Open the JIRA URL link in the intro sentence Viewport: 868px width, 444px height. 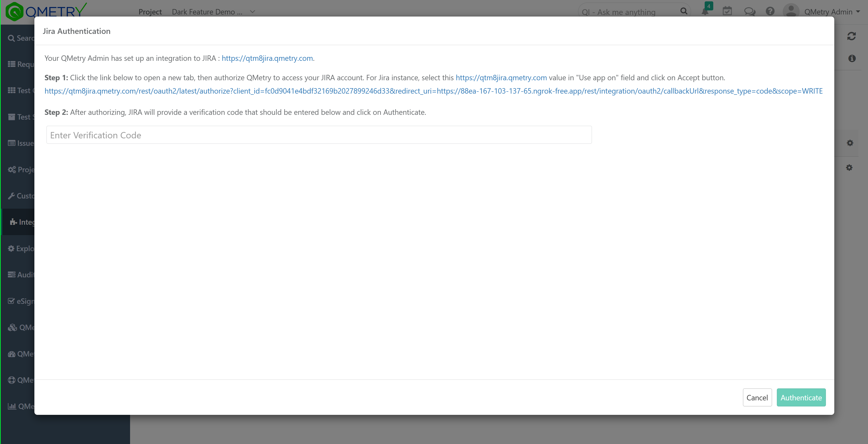click(267, 58)
